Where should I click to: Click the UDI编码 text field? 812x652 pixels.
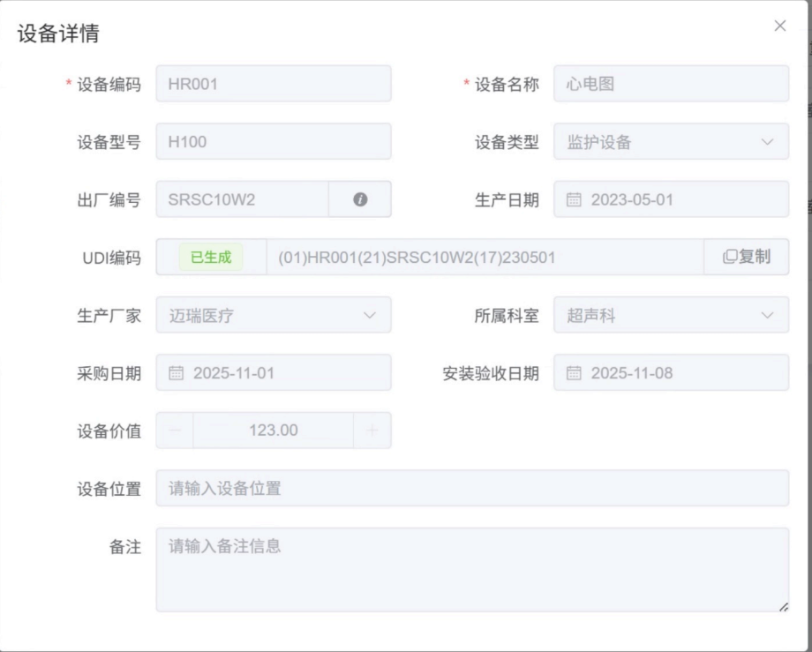[x=485, y=257]
